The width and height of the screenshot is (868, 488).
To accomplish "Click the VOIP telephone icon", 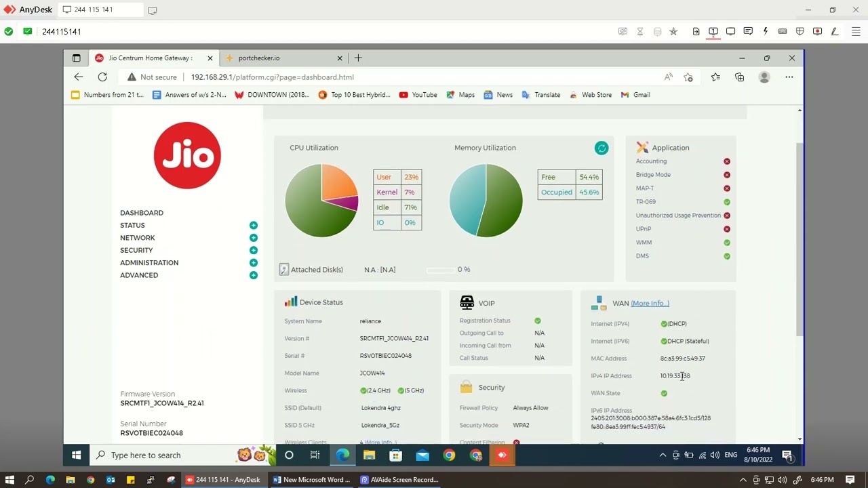I will click(467, 302).
